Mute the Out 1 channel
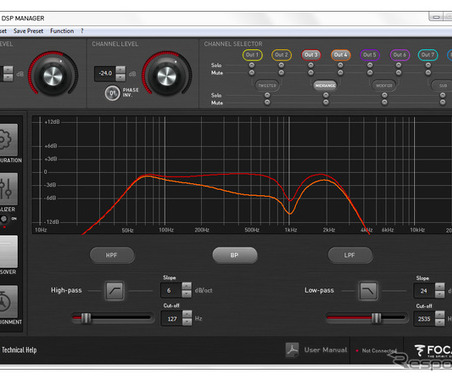The image size is (452, 380). (252, 72)
